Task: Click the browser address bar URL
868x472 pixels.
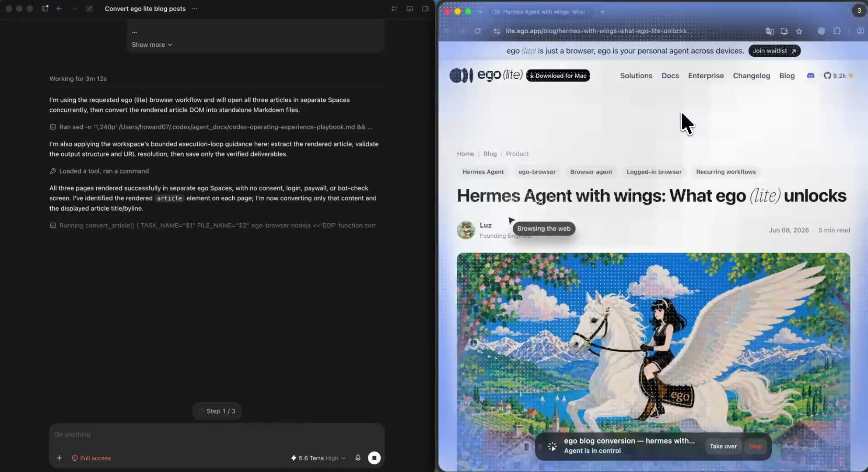Action: coord(597,31)
